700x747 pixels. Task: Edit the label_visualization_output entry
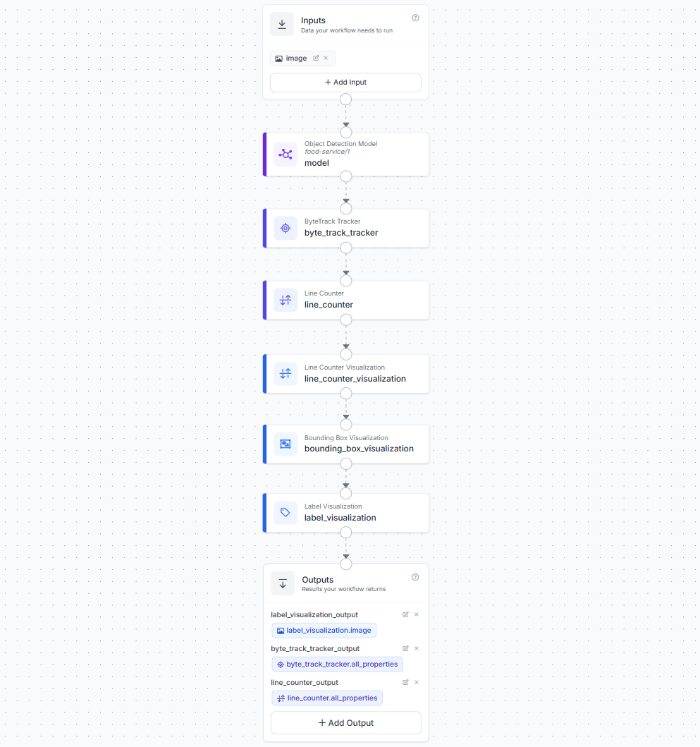(406, 614)
